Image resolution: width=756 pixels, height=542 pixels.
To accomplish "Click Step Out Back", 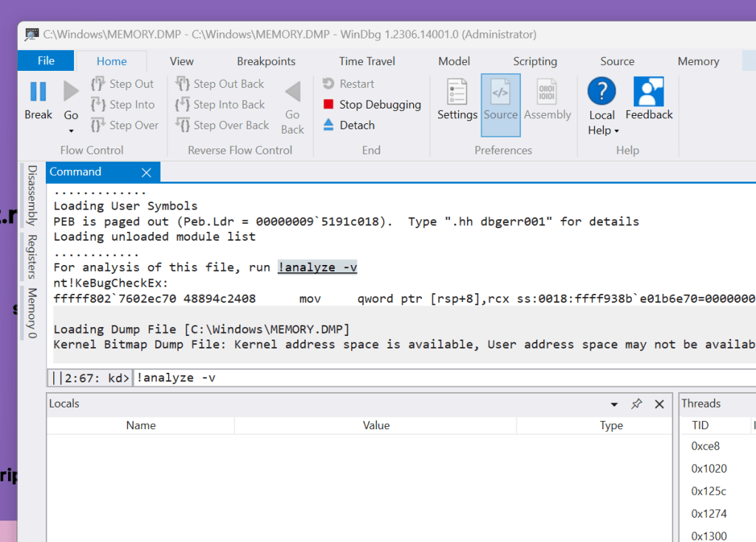I will [x=220, y=84].
